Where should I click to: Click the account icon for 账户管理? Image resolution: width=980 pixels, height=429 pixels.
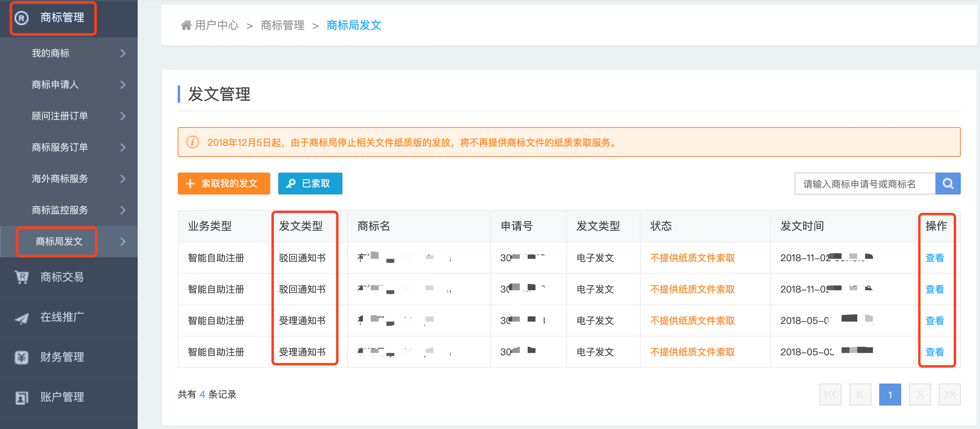(22, 397)
